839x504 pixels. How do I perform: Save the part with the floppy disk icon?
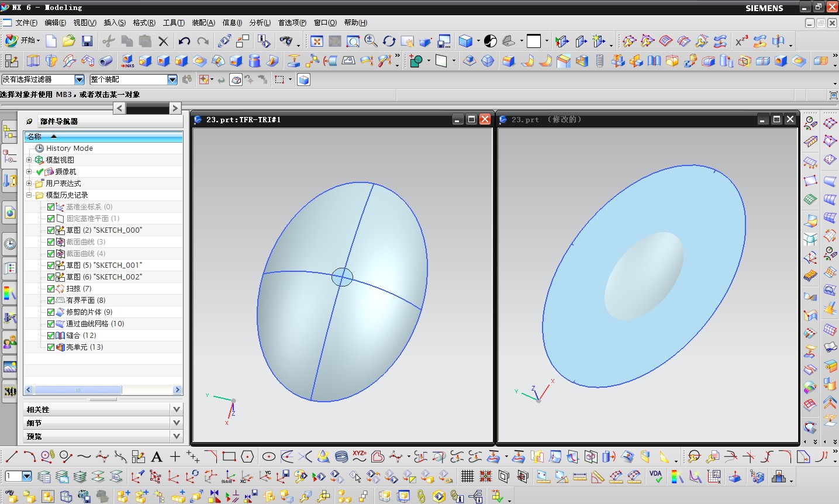point(87,41)
